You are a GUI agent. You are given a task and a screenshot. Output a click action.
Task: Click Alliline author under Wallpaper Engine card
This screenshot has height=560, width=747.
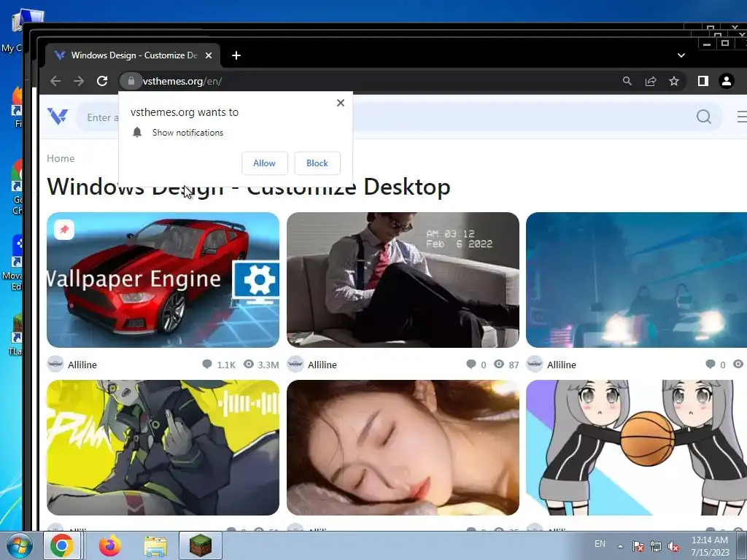click(x=82, y=365)
